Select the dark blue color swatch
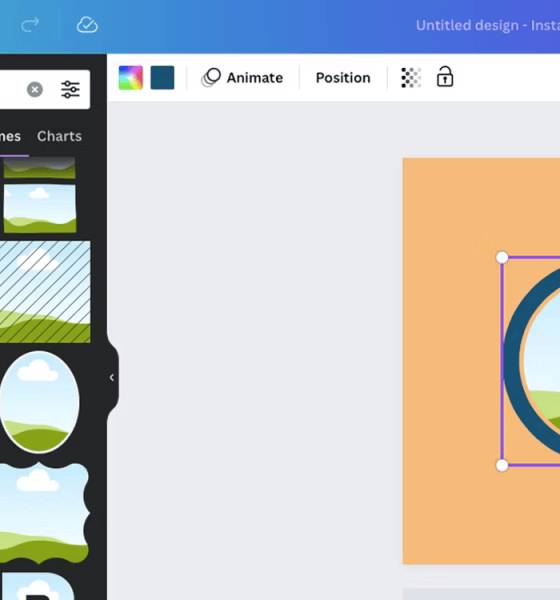The height and width of the screenshot is (600, 560). (162, 78)
